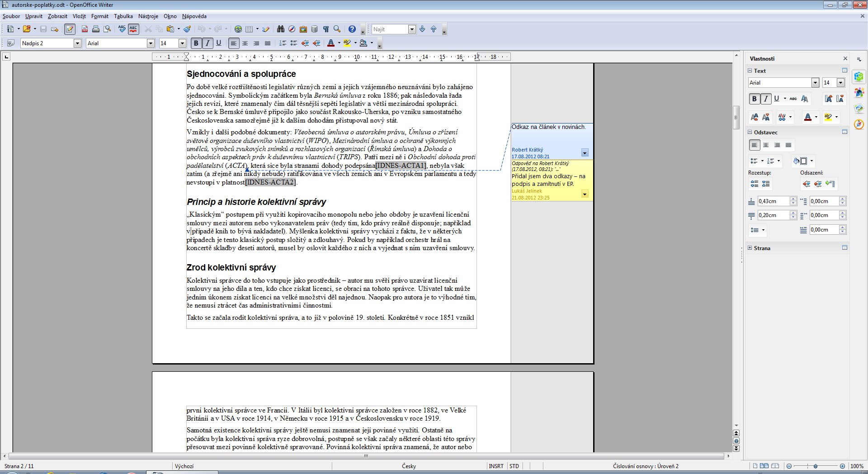Open the Nástroje menu

click(148, 16)
